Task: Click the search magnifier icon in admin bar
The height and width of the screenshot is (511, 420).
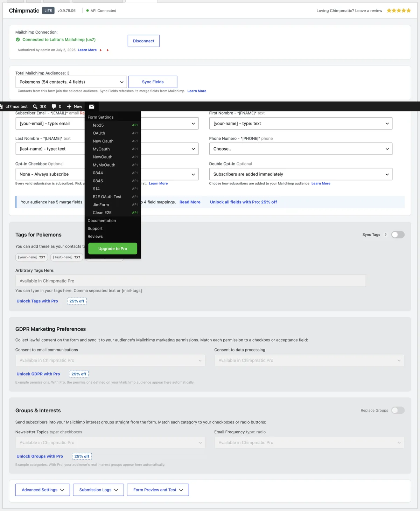Action: click(35, 107)
